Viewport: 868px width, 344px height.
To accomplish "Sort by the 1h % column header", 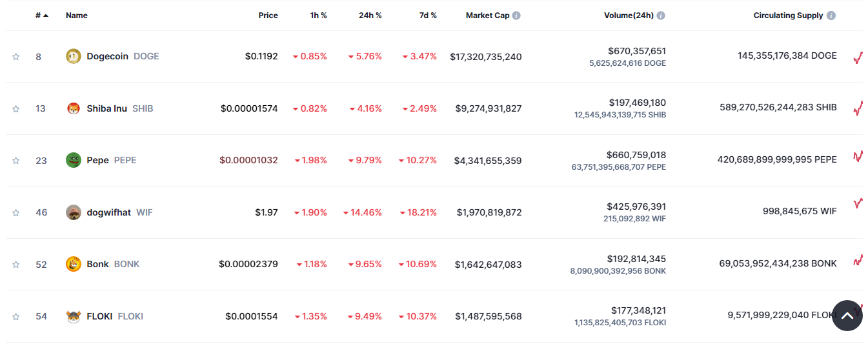I will click(319, 15).
